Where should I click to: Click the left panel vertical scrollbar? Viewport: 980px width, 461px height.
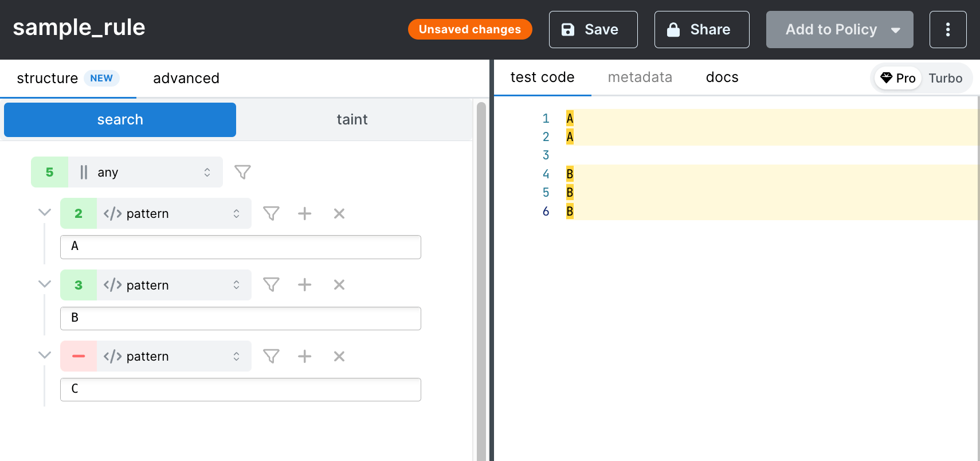(x=481, y=281)
